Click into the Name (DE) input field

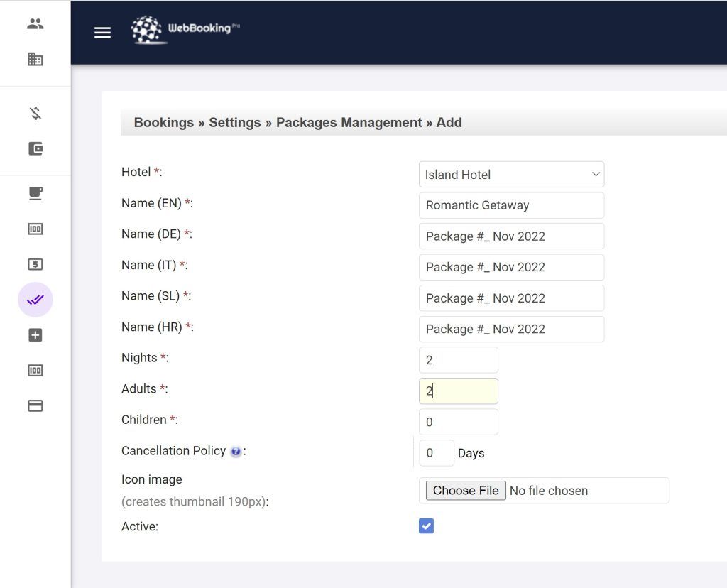pos(511,236)
